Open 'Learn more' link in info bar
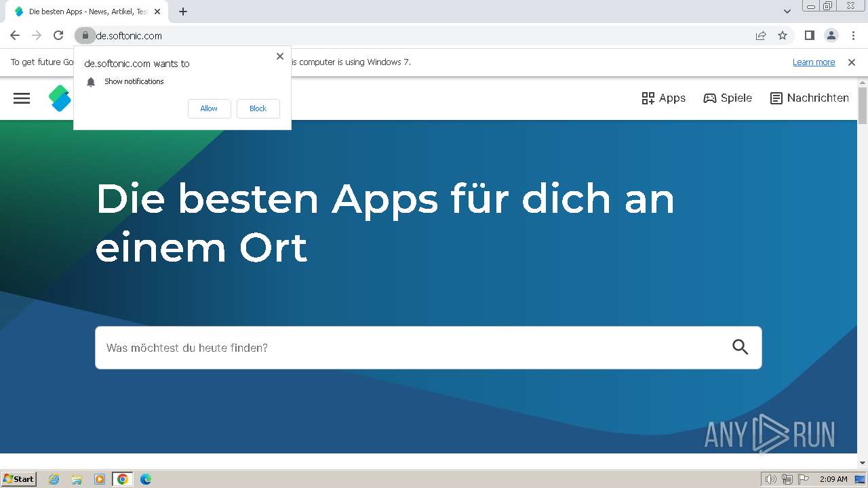Screen dimensions: 868x488 point(814,62)
